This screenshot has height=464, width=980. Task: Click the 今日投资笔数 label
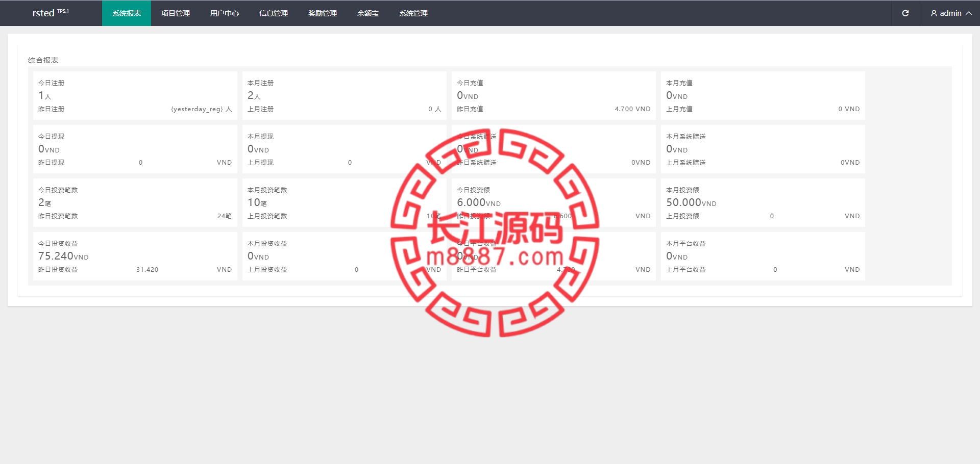[58, 190]
